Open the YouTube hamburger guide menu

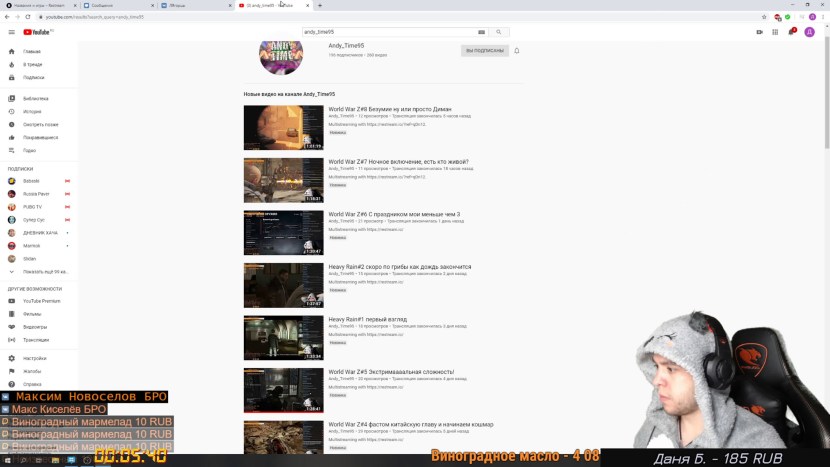point(12,32)
